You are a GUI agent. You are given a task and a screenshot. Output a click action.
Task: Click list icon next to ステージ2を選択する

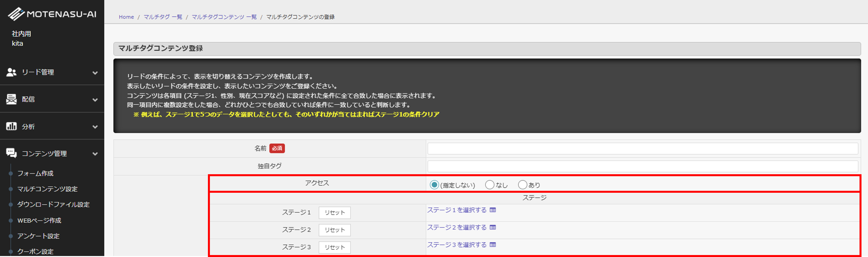click(493, 227)
